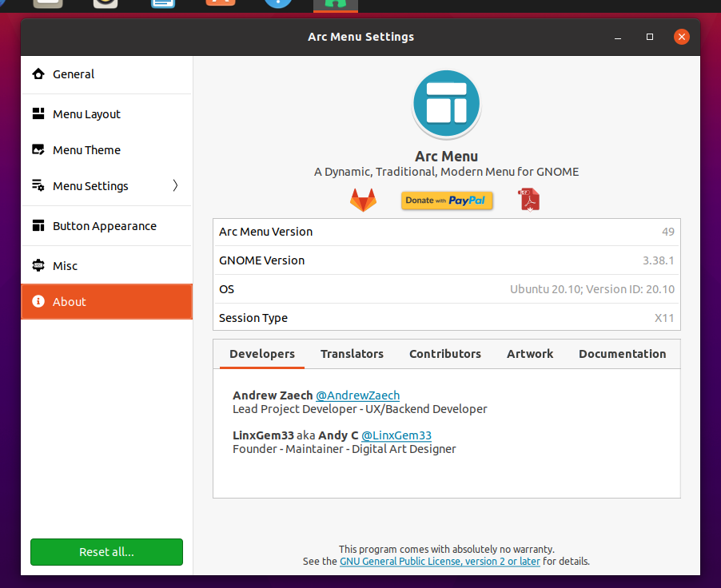Image resolution: width=721 pixels, height=588 pixels.
Task: Click the GNOME Version value 3.38.1
Action: click(659, 260)
